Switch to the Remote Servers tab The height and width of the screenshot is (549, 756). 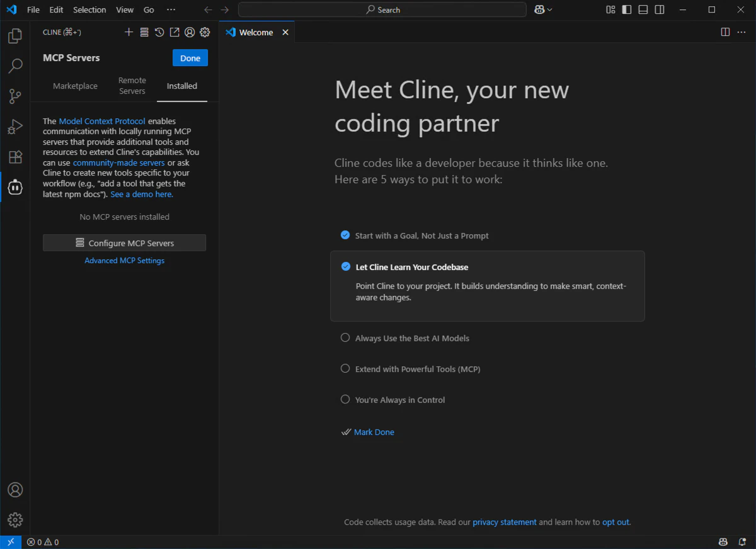click(132, 86)
